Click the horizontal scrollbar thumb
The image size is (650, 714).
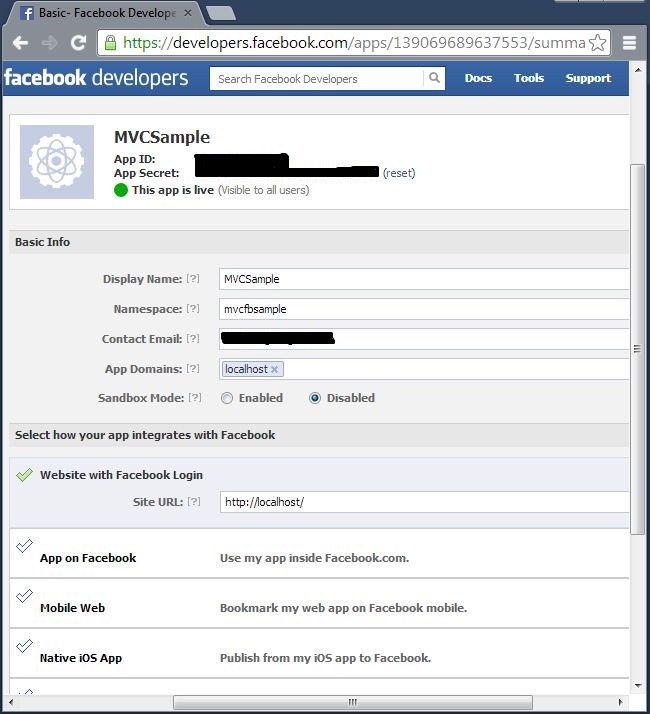(x=353, y=702)
